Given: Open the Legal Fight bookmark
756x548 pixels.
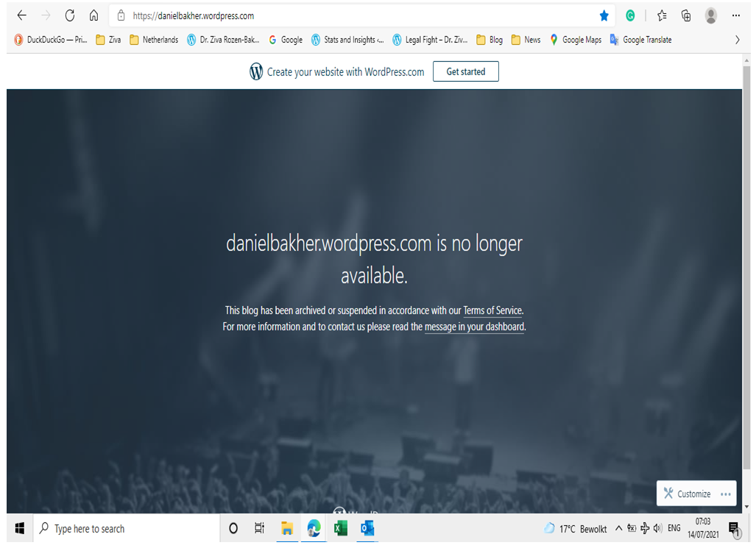Looking at the screenshot, I should point(430,40).
